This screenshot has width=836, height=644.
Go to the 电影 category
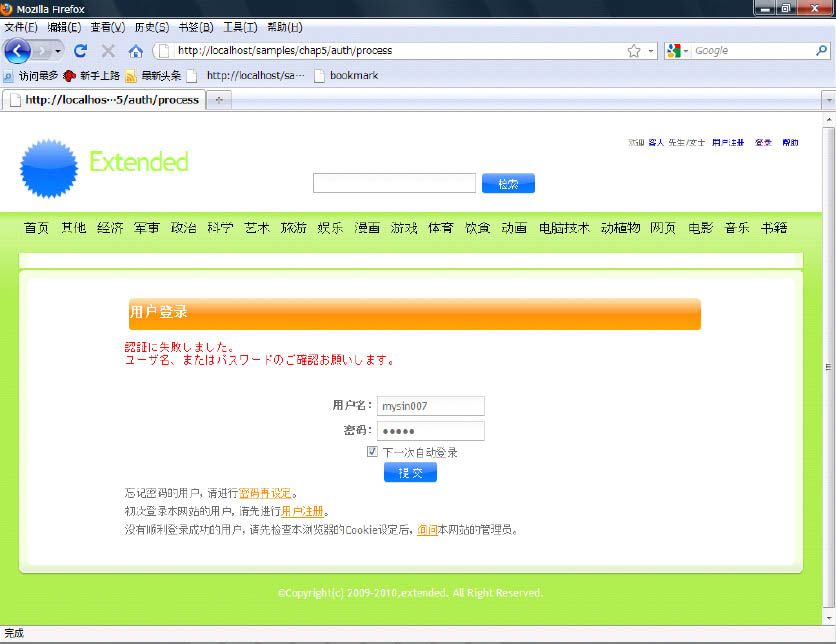701,228
